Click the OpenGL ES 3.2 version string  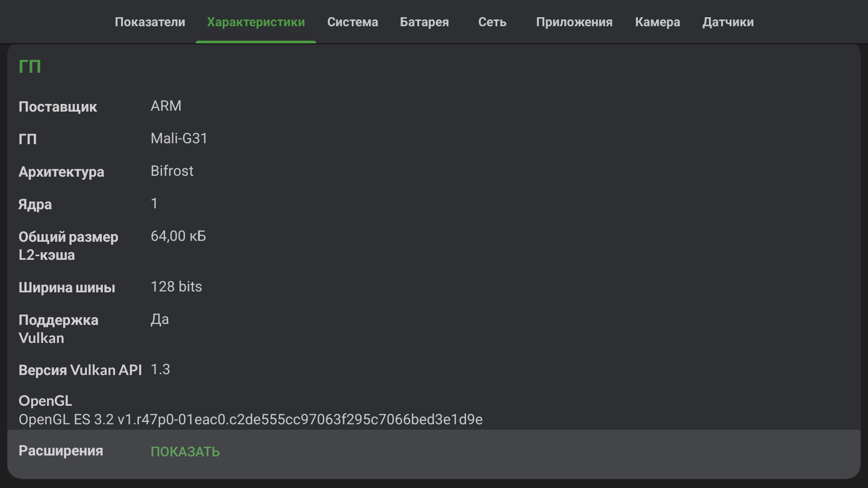tap(250, 419)
